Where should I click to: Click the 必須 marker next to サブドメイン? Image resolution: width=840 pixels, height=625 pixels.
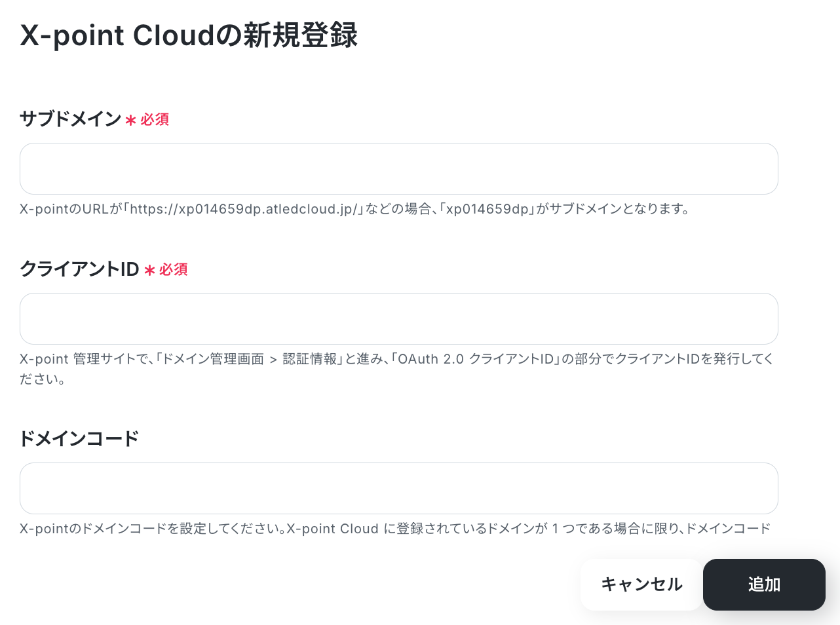[x=155, y=119]
